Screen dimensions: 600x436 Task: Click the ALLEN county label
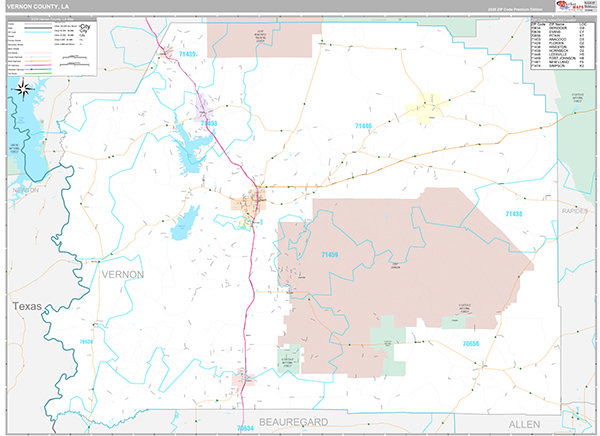524,425
